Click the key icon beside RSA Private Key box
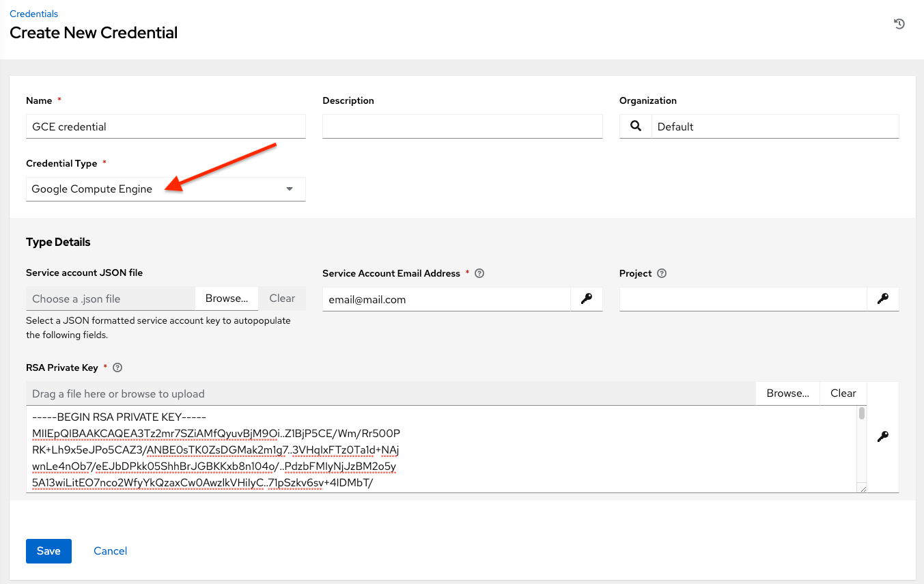This screenshot has height=584, width=924. [x=883, y=436]
